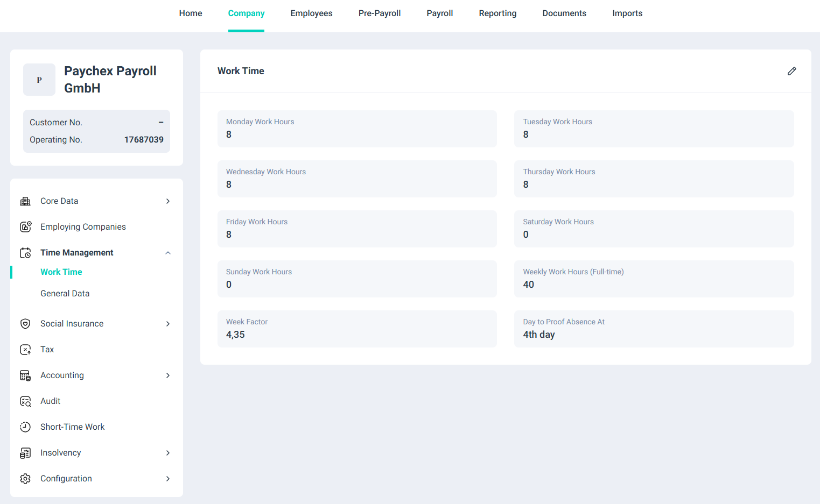Open the Employees tab
The image size is (820, 504).
[311, 13]
